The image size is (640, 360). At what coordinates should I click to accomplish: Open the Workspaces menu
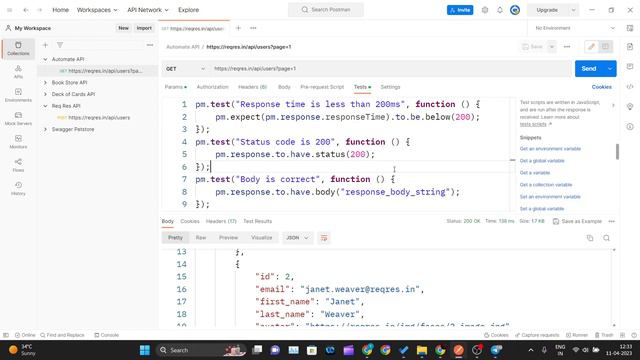click(97, 10)
